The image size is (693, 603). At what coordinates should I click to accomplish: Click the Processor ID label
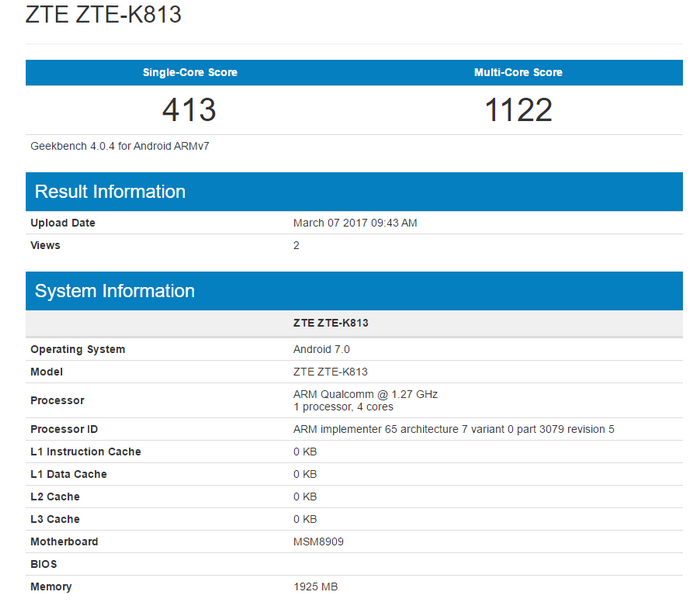(x=64, y=429)
